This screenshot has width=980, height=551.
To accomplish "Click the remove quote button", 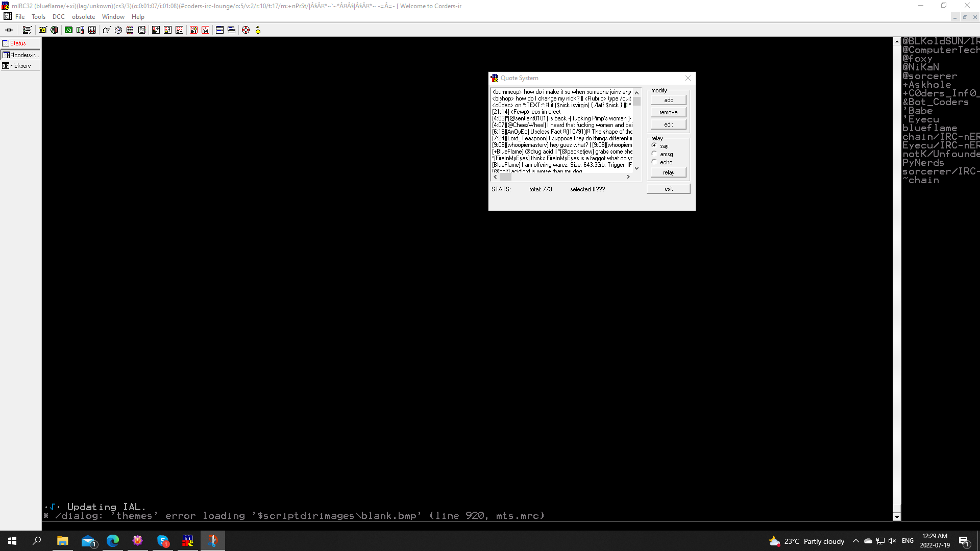I will click(x=668, y=112).
